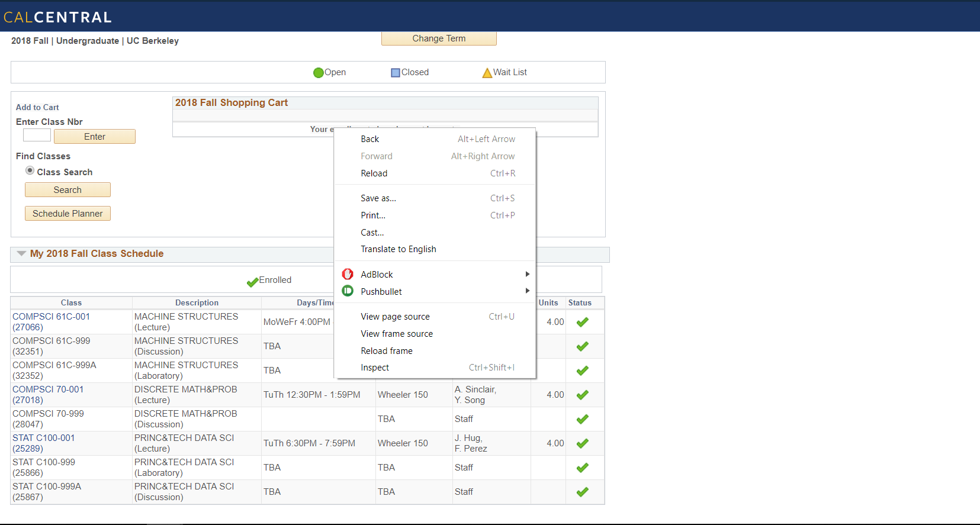Click the blue Closed status square icon
This screenshot has width=980, height=525.
pyautogui.click(x=396, y=73)
